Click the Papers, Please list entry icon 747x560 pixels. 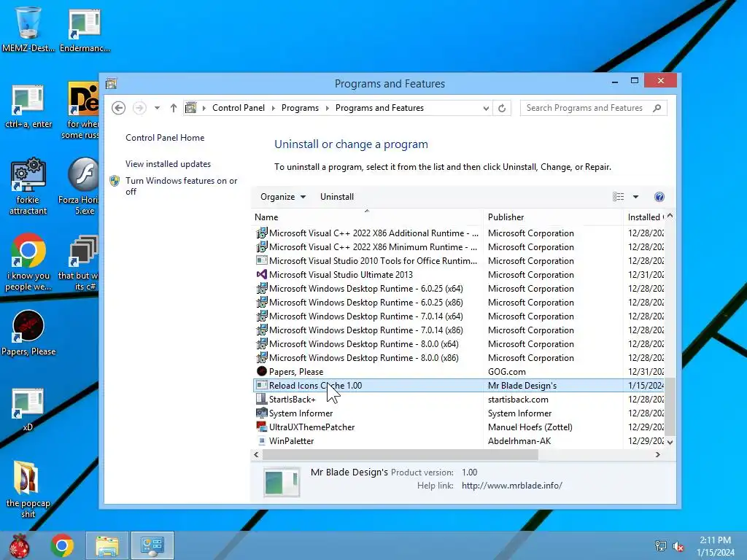click(262, 371)
